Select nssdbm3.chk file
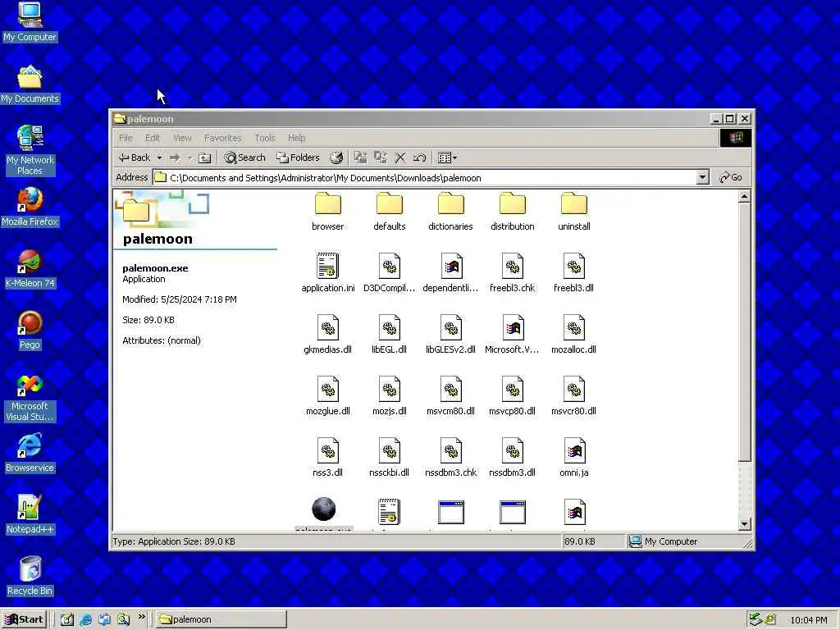This screenshot has height=630, width=840. (x=450, y=458)
